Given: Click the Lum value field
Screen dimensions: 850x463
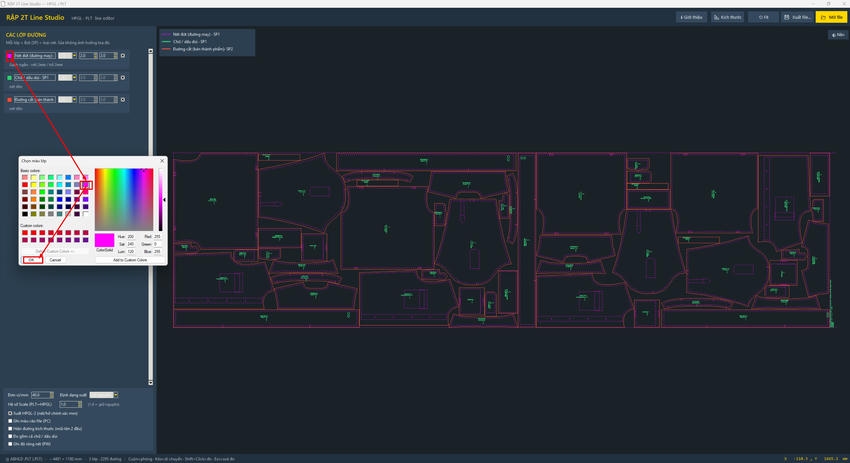Looking at the screenshot, I should [131, 252].
